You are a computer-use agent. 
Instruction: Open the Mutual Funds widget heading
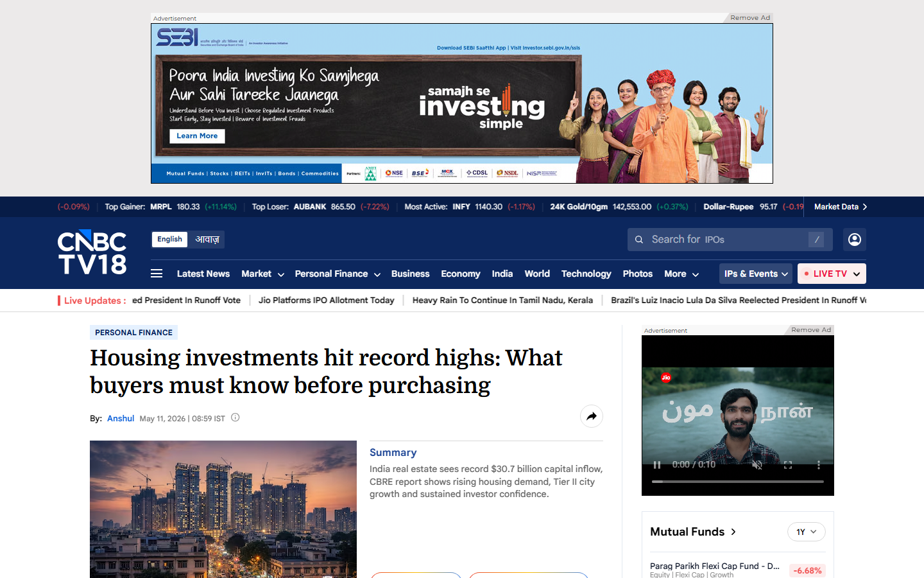[x=693, y=532]
